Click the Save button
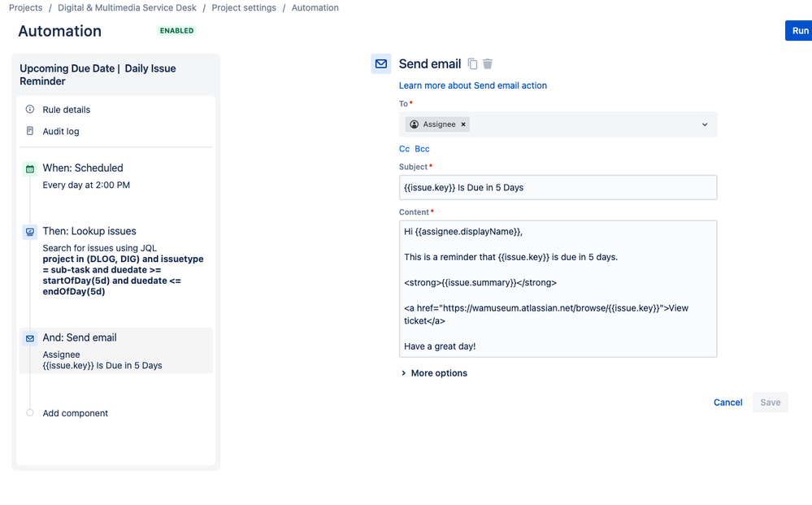812x505 pixels. (770, 403)
